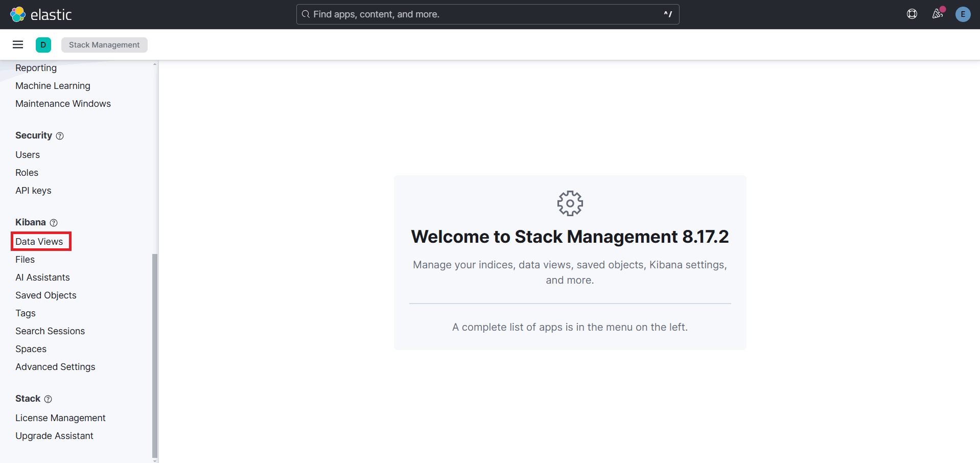980x463 pixels.
Task: Select Machine Learning in sidebar
Action: [x=53, y=86]
